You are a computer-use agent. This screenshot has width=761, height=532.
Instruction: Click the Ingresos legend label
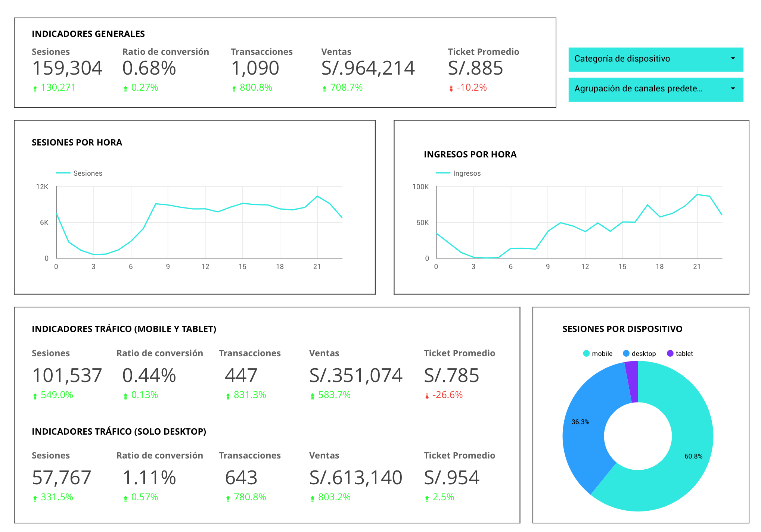[467, 173]
